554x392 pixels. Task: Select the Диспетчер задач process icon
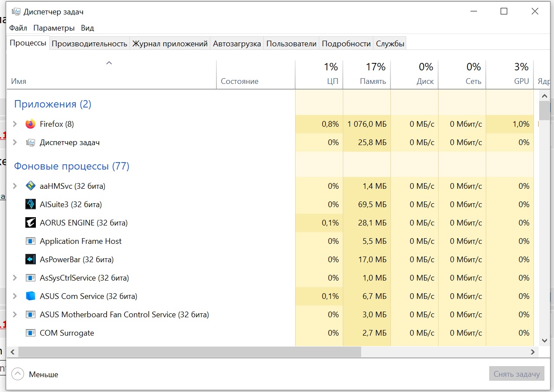pos(30,142)
